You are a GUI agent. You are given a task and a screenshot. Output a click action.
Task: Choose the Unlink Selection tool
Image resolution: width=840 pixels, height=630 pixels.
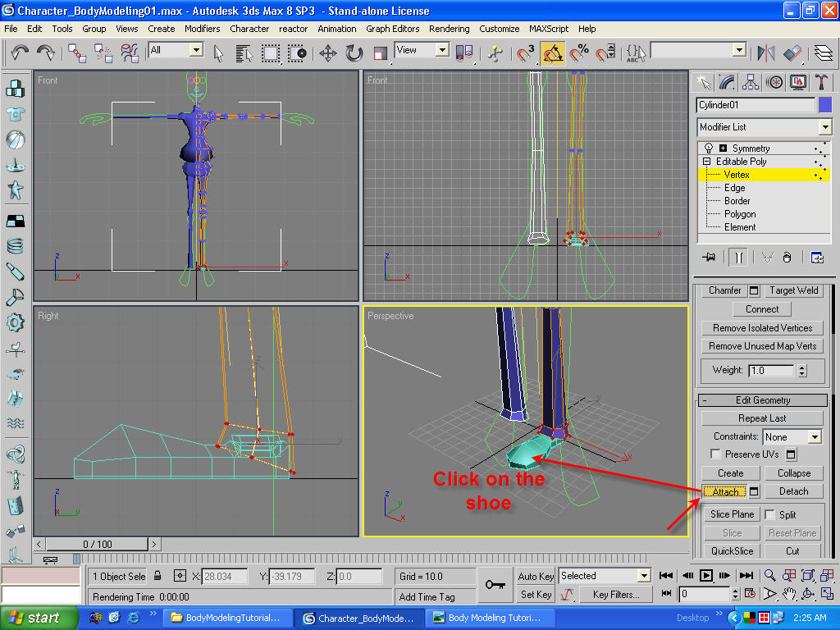103,52
